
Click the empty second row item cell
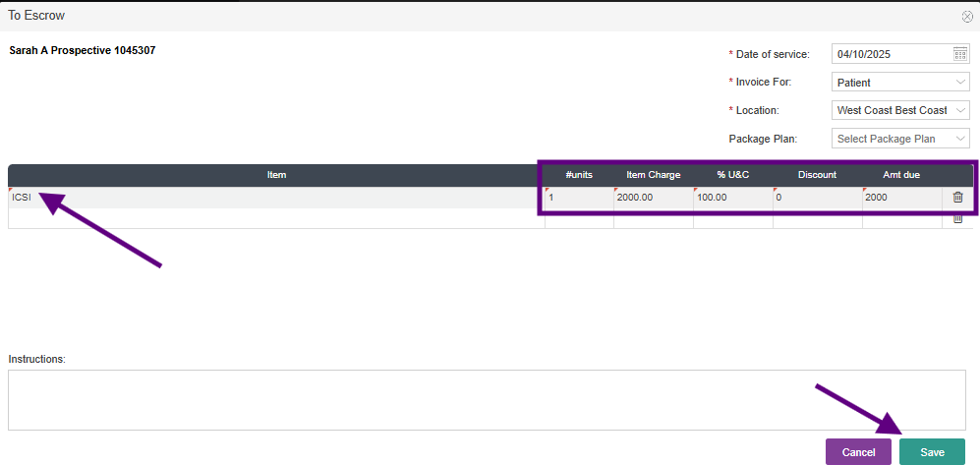click(x=276, y=218)
